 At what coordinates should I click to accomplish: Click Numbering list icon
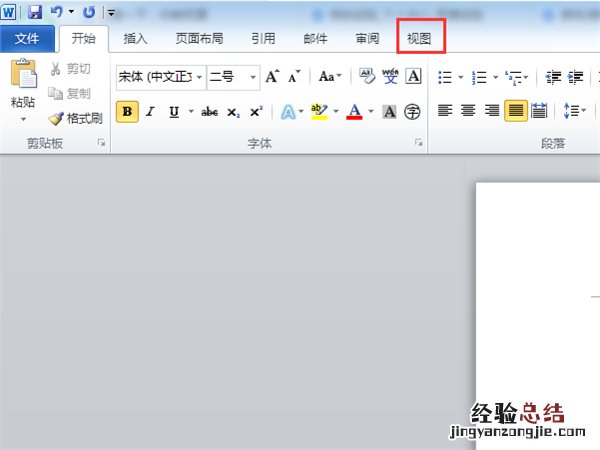tap(479, 77)
